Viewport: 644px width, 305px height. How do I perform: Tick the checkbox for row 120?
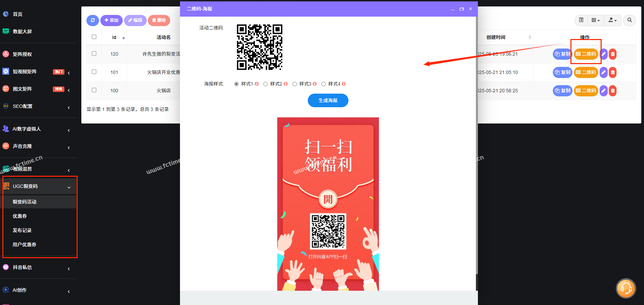coord(94,53)
